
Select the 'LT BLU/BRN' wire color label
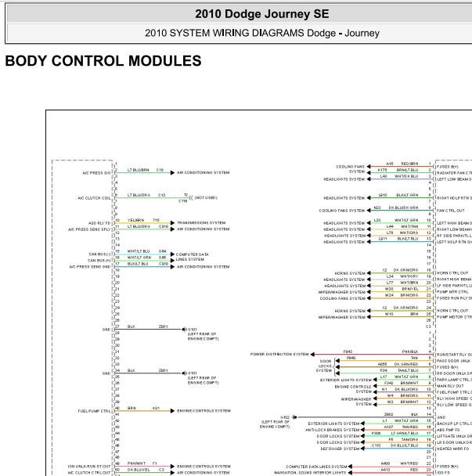click(138, 170)
